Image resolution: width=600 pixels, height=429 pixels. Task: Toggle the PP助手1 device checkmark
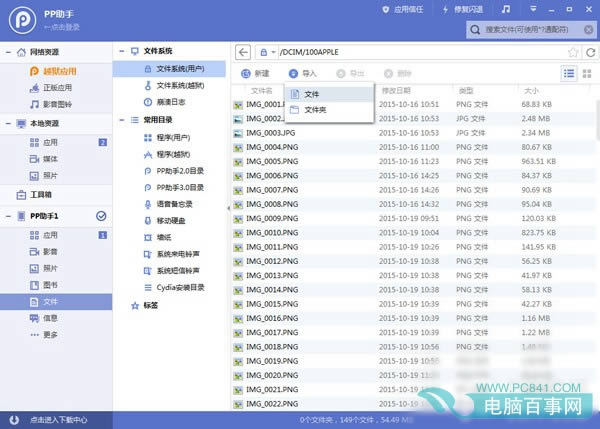coord(101,216)
